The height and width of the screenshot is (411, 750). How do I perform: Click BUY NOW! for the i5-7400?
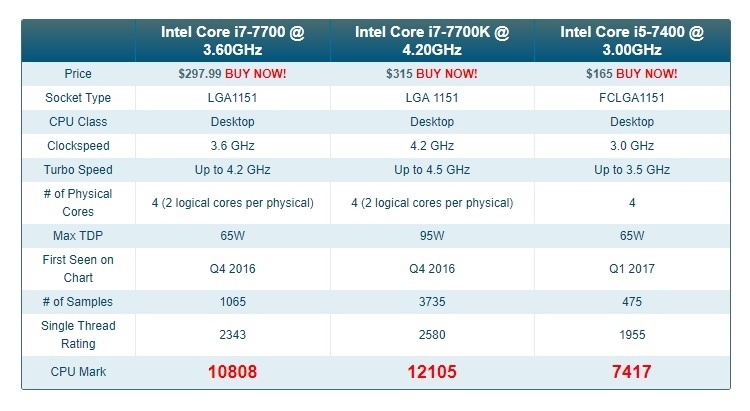click(647, 74)
